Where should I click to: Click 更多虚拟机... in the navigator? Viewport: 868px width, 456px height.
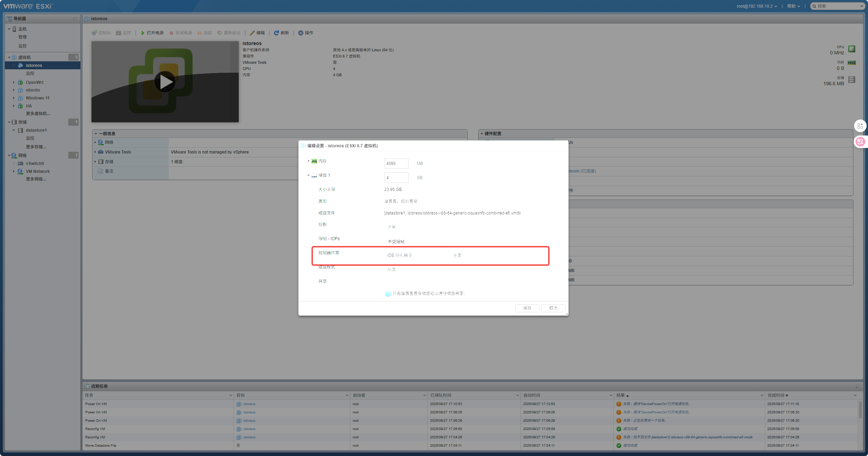(x=38, y=114)
